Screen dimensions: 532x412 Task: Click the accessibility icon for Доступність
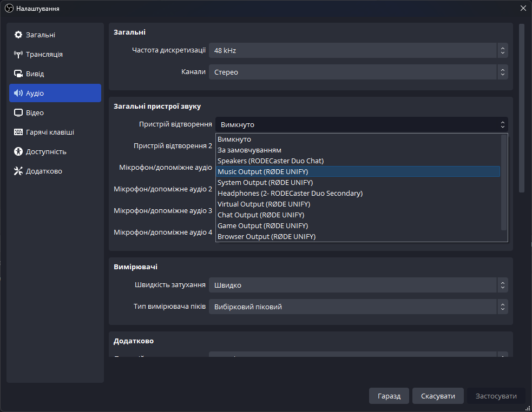pyautogui.click(x=18, y=152)
